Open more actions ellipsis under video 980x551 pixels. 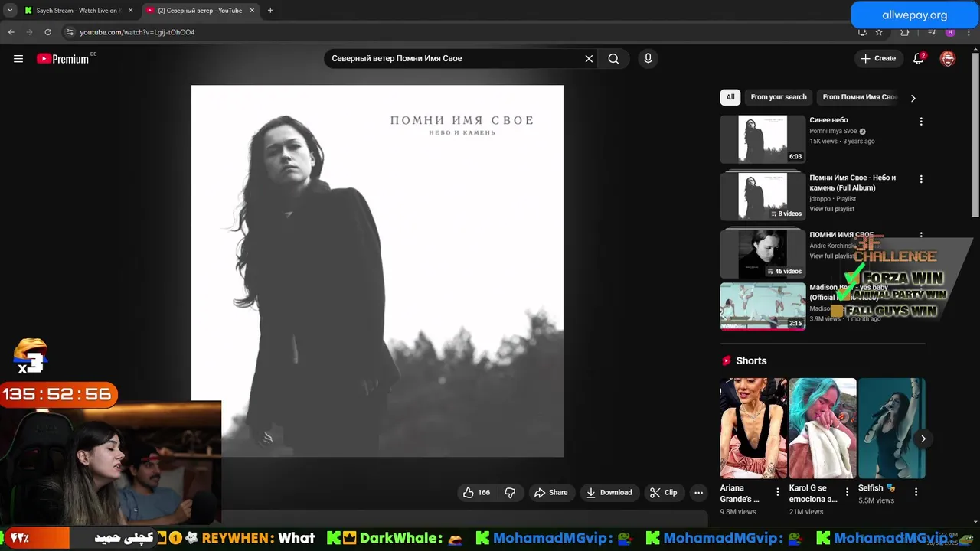pos(698,493)
